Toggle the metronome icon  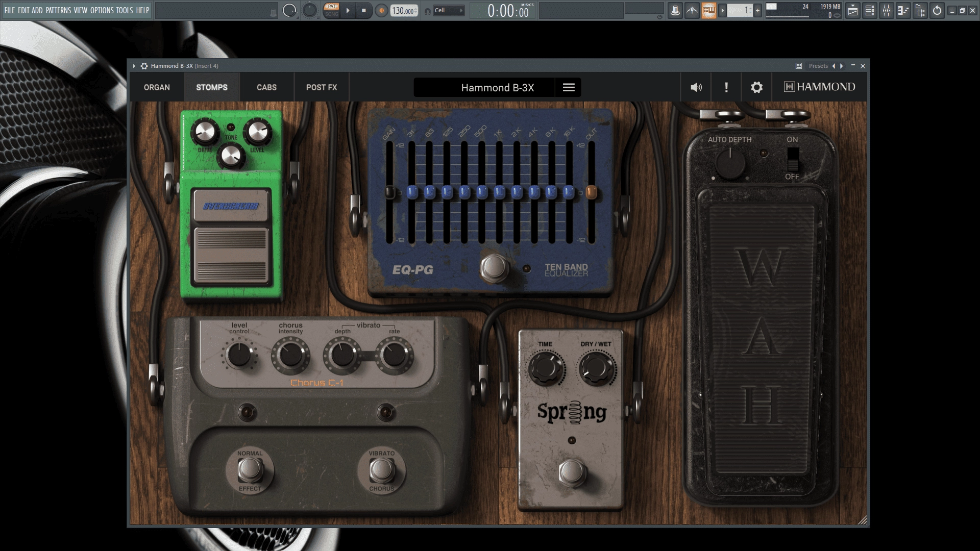[x=675, y=10]
